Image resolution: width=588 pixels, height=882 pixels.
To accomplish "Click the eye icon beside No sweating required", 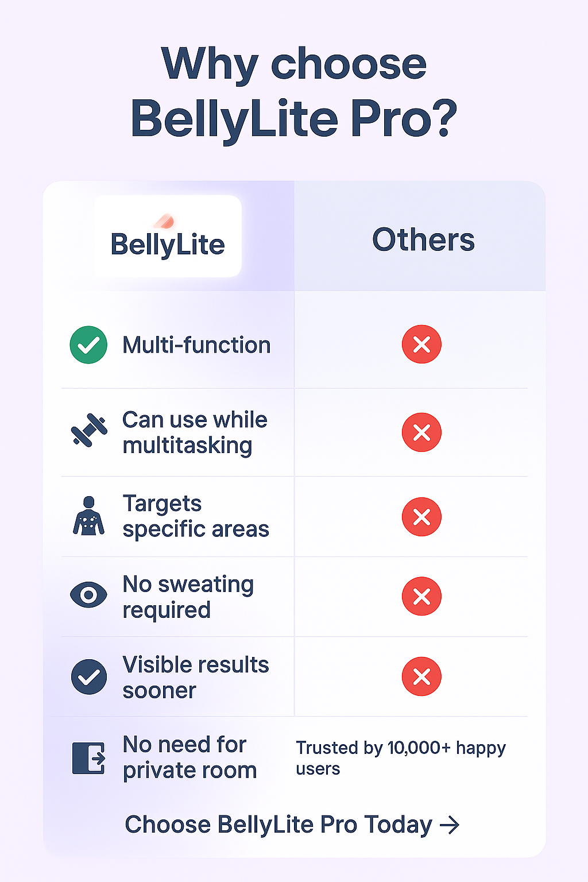I will click(x=88, y=594).
